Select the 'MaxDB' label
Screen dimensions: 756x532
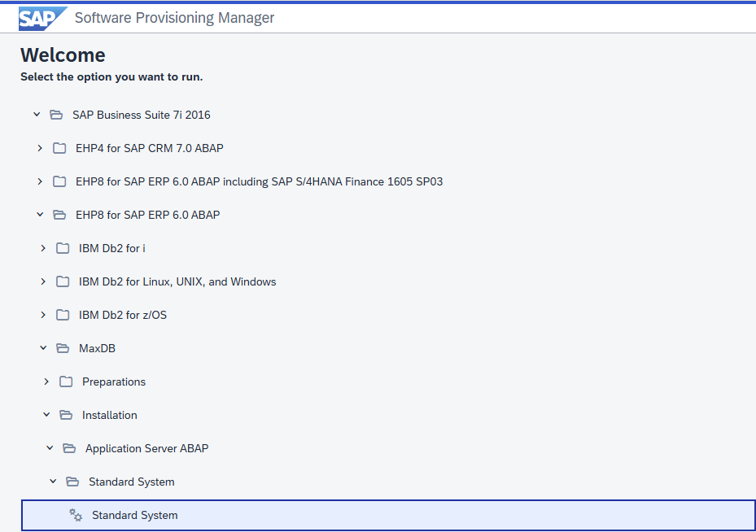[x=97, y=348]
